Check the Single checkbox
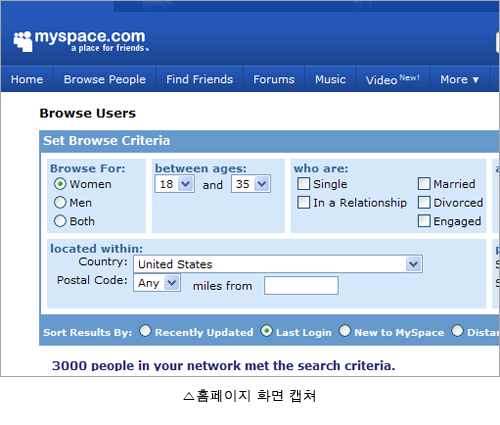The height and width of the screenshot is (425, 500). [303, 183]
